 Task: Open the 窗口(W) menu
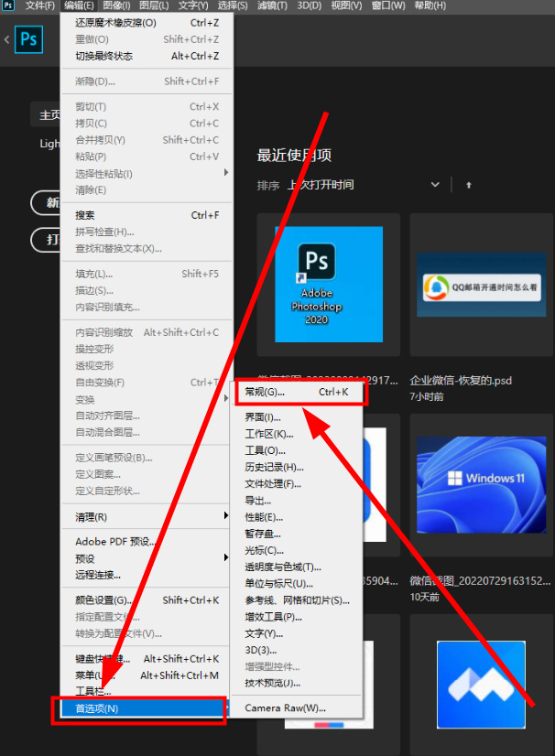(388, 5)
